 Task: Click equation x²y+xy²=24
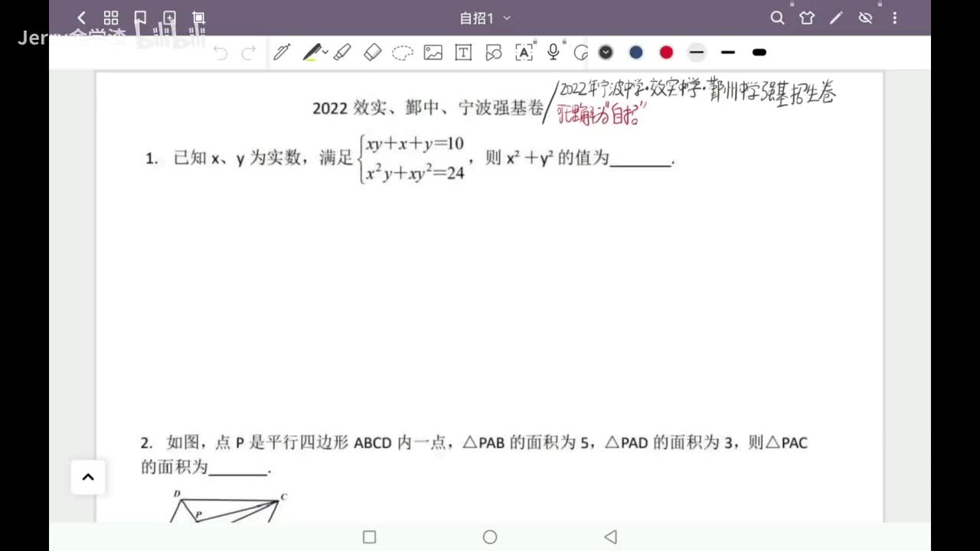tap(415, 173)
